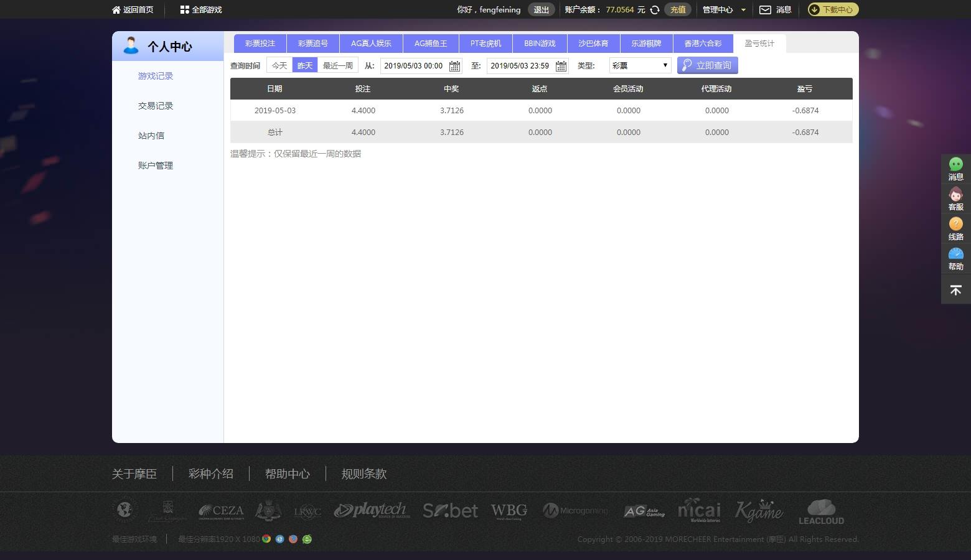Expand the 类型 dropdown showing 彩票
Viewport: 971px width, 560px height.
tap(640, 65)
